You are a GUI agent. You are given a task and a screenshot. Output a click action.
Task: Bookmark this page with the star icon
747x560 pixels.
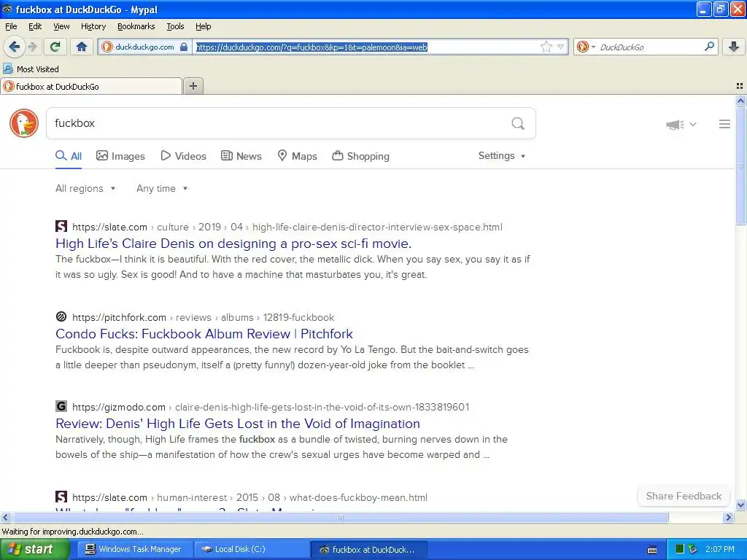tap(546, 47)
